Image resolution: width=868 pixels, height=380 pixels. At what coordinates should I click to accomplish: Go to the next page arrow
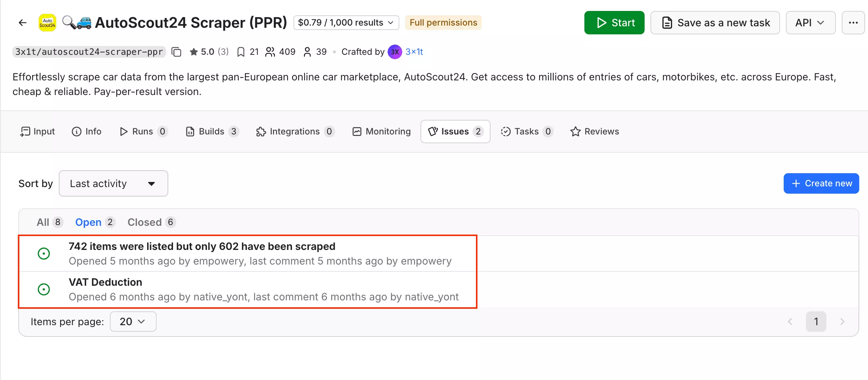point(842,322)
